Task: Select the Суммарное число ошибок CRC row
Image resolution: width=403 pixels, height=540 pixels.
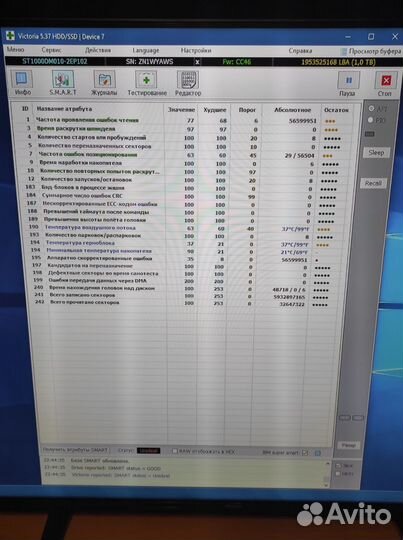Action: click(184, 196)
